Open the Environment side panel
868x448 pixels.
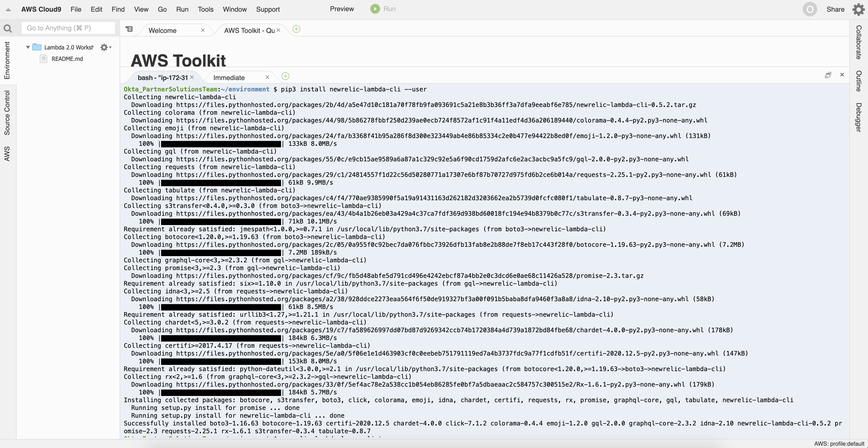7,60
